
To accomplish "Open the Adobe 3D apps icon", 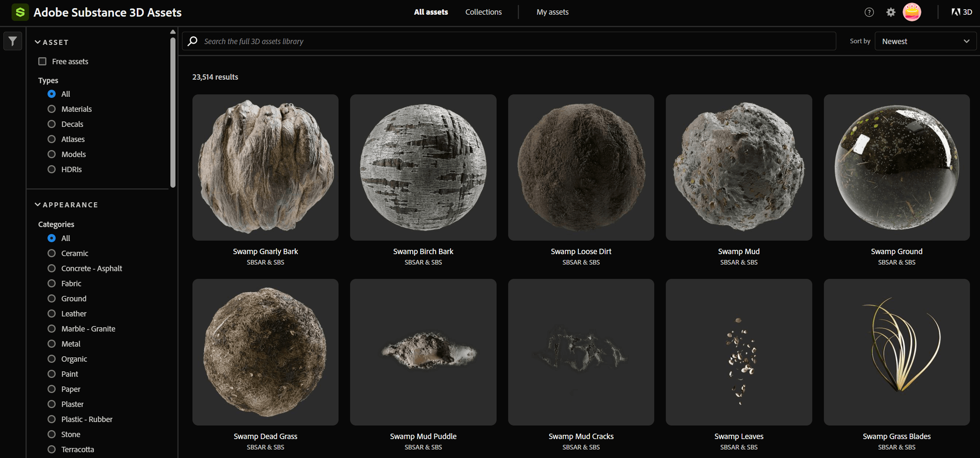I will point(961,12).
